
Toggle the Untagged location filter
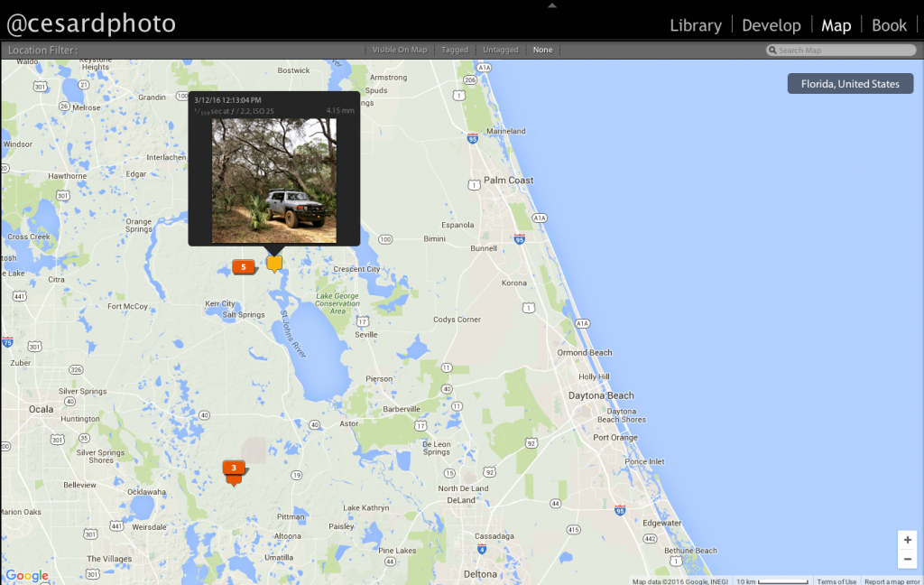click(x=501, y=50)
